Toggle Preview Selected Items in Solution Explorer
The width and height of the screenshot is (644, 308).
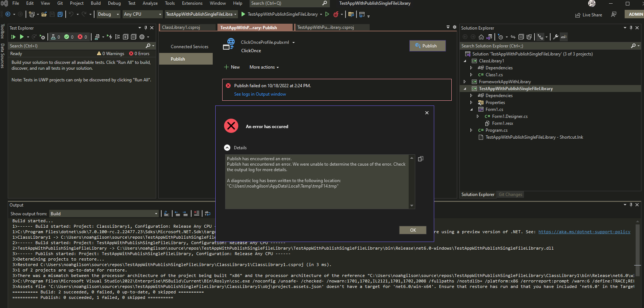pyautogui.click(x=564, y=37)
